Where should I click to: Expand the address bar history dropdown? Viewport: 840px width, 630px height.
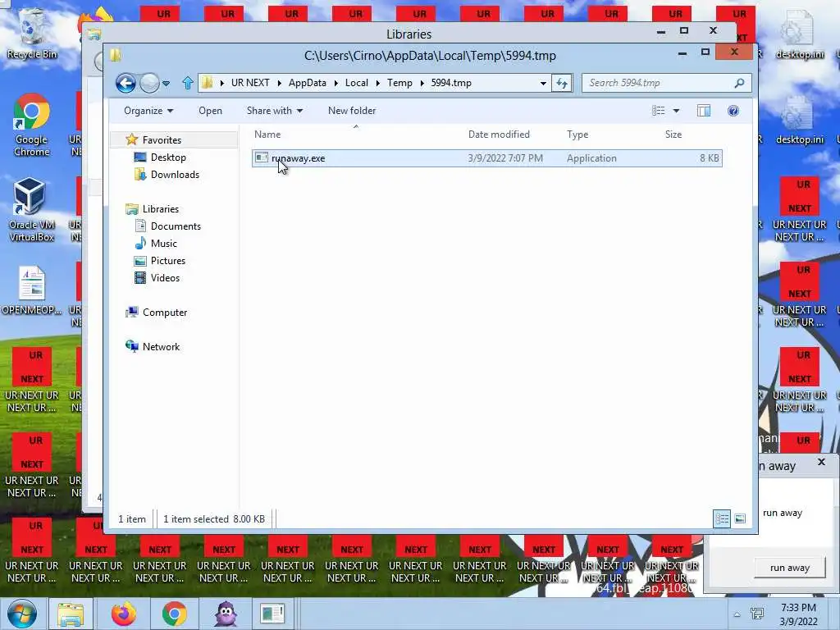click(x=543, y=84)
